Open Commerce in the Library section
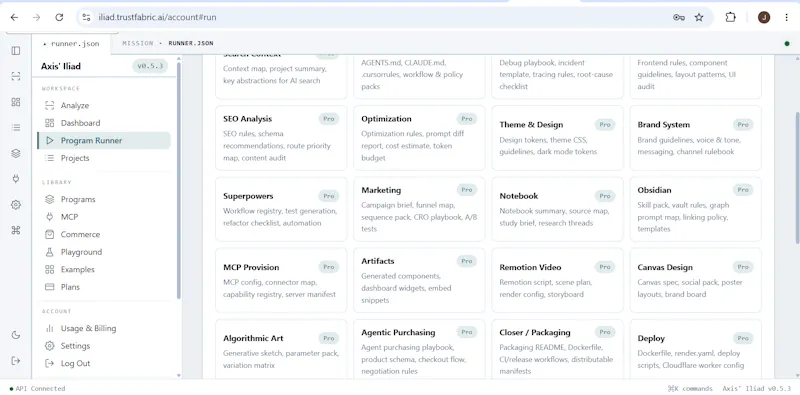This screenshot has width=800, height=395. [104, 235]
